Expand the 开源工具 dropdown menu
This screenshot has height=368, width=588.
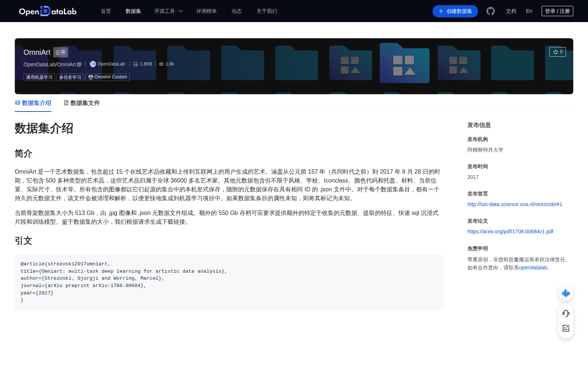pos(168,11)
